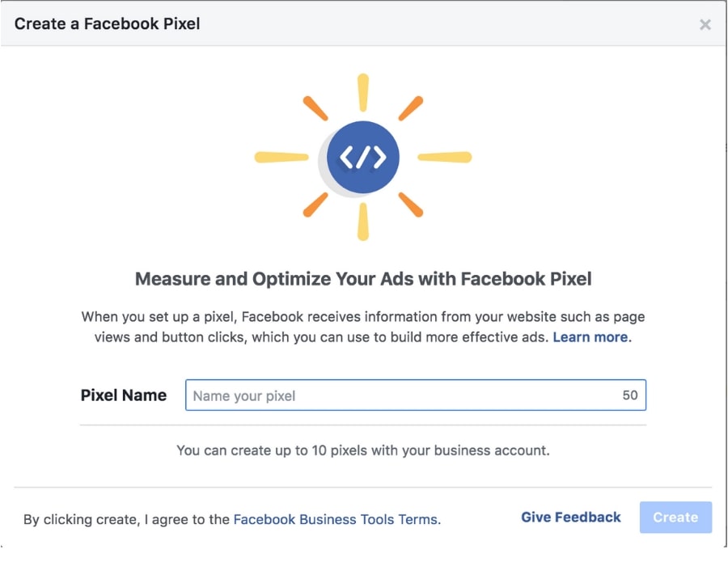The width and height of the screenshot is (728, 566).
Task: Click the dialog title Create a Facebook Pixel
Action: coord(108,24)
